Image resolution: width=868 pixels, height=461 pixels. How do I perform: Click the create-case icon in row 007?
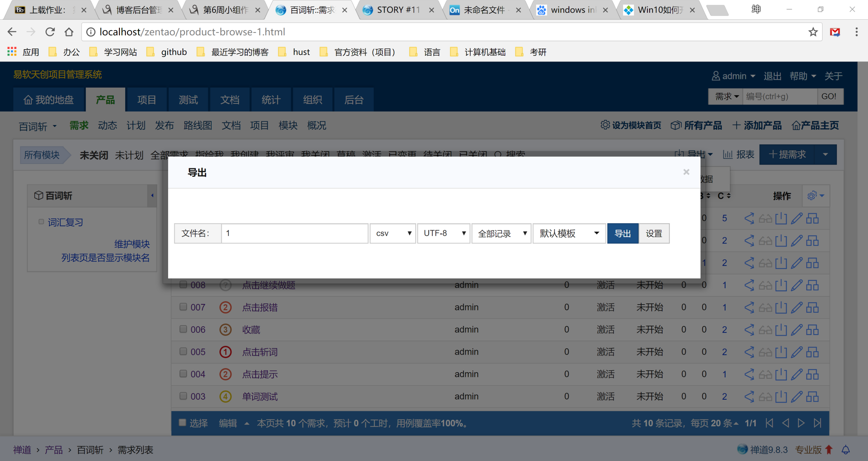(812, 307)
